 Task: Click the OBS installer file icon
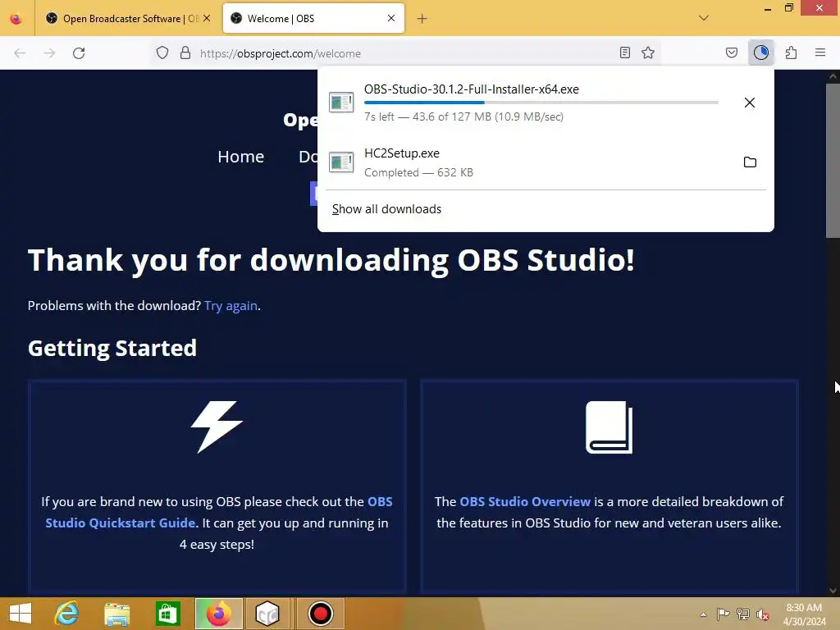click(341, 102)
